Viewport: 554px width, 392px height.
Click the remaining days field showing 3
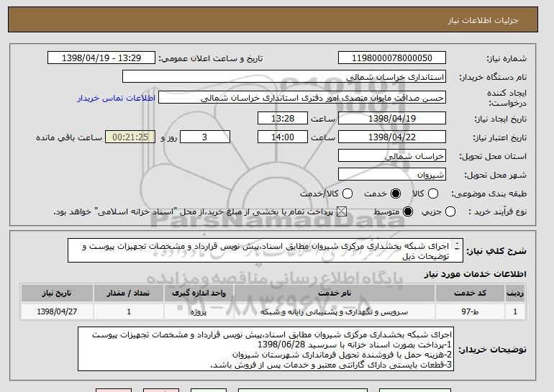[205, 137]
